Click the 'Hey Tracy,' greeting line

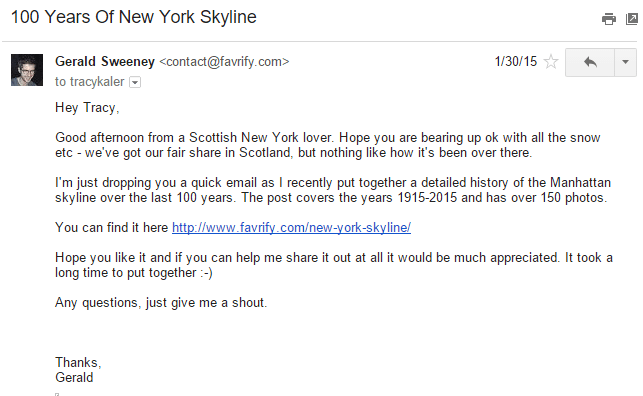[x=87, y=108]
